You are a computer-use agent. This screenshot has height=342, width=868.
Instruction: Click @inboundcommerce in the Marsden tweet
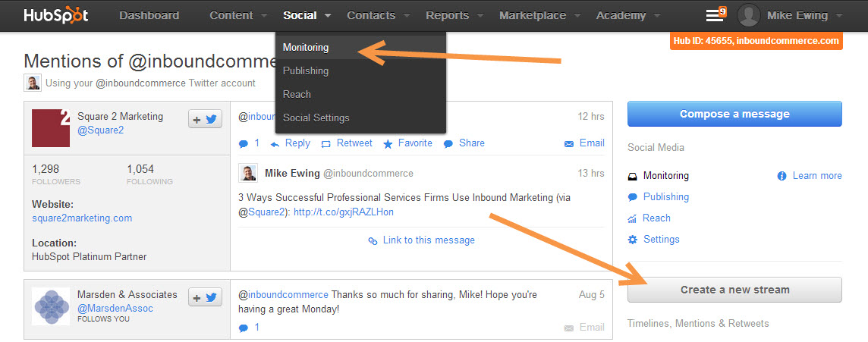(x=284, y=295)
